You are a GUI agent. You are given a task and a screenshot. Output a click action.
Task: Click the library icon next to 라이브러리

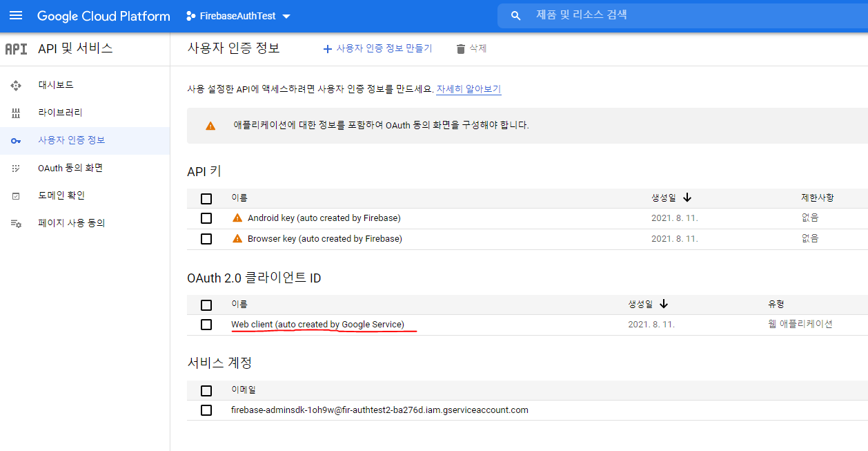[x=16, y=113]
